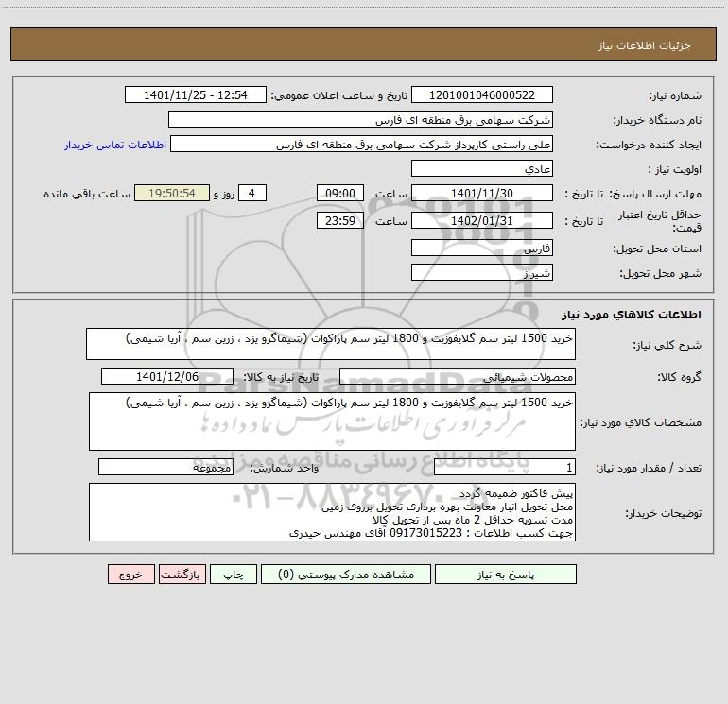Click the remaining time countdown 19:50:54
Viewport: 728px width, 704px height.
(172, 193)
